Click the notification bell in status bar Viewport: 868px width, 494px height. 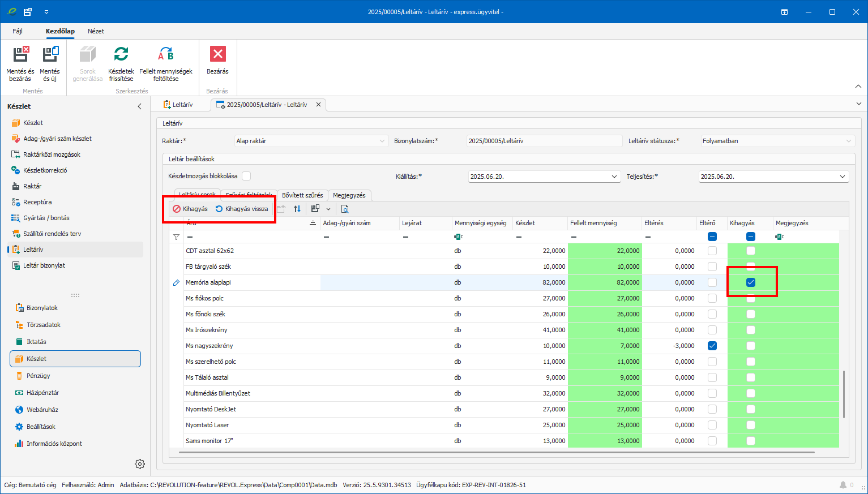tap(843, 485)
